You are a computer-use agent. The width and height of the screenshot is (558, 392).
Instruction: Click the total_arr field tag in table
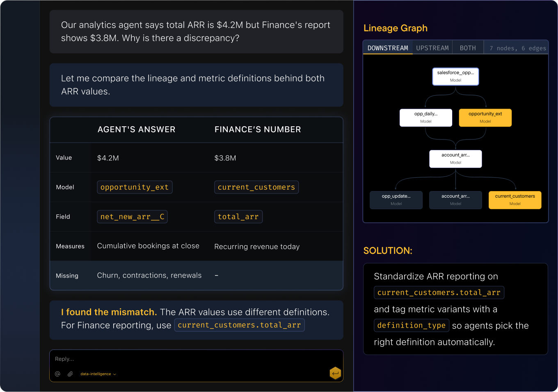(238, 217)
